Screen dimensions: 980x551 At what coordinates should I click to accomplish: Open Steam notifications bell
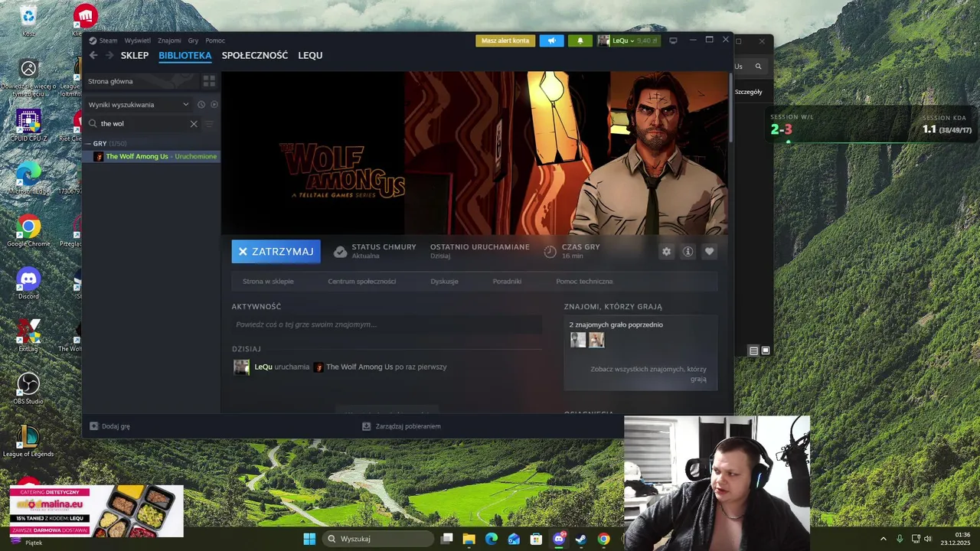[x=580, y=41]
